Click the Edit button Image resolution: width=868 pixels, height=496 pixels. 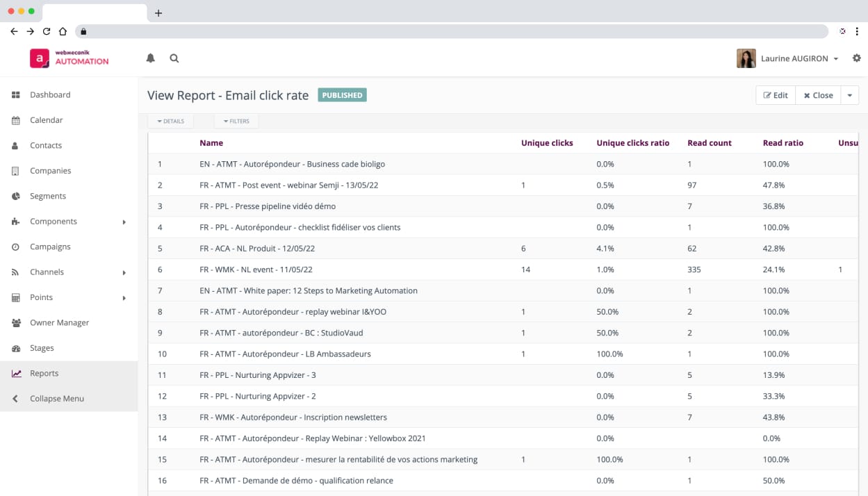tap(776, 95)
